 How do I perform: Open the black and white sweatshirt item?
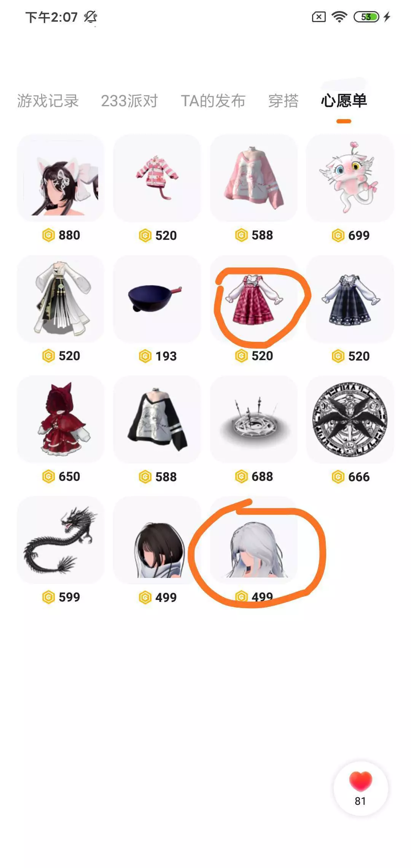157,419
